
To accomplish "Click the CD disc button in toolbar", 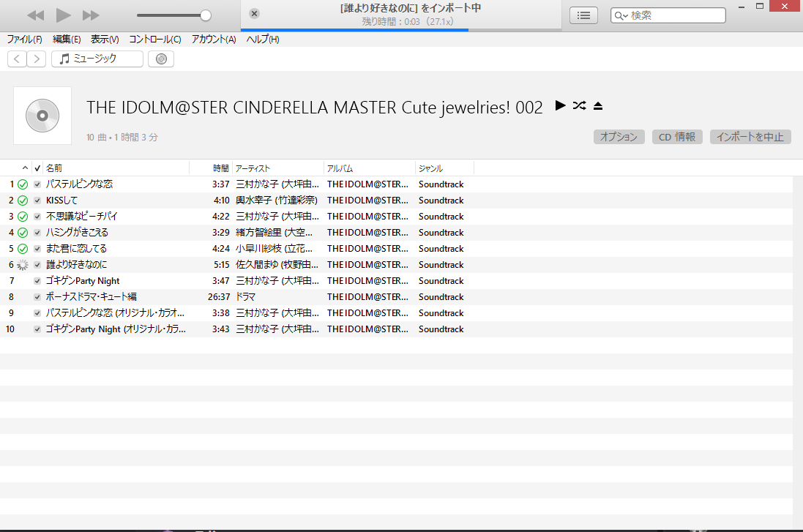I will pyautogui.click(x=161, y=59).
